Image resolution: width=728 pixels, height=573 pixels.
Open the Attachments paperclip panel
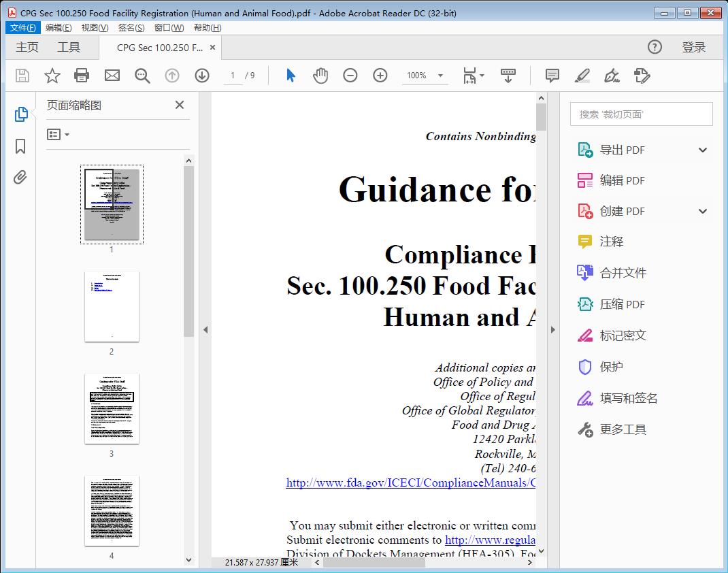point(20,177)
